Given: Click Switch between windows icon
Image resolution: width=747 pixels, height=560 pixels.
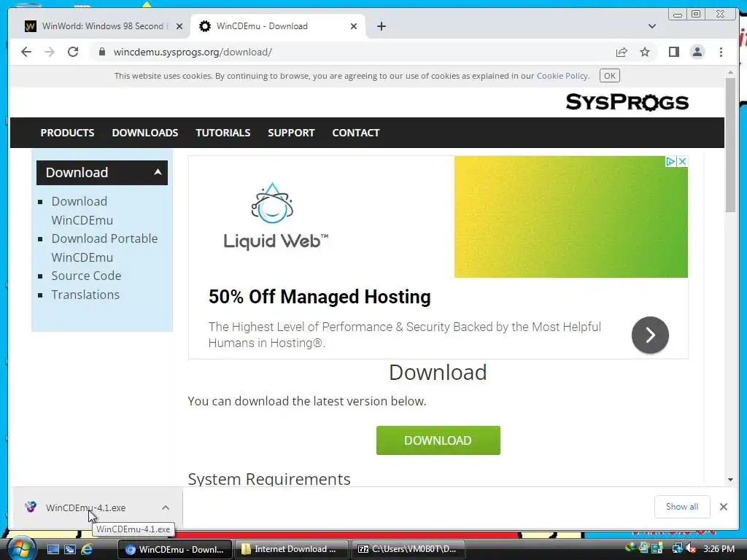Looking at the screenshot, I should tap(70, 549).
